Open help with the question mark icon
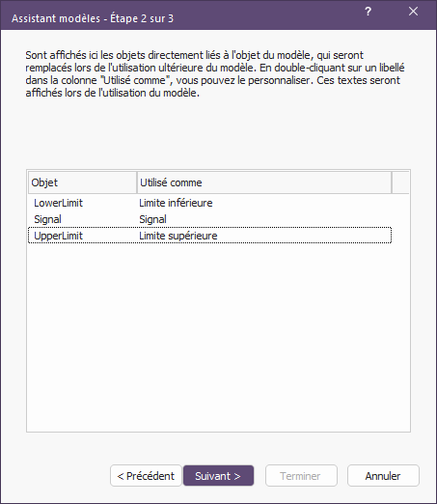 click(368, 12)
